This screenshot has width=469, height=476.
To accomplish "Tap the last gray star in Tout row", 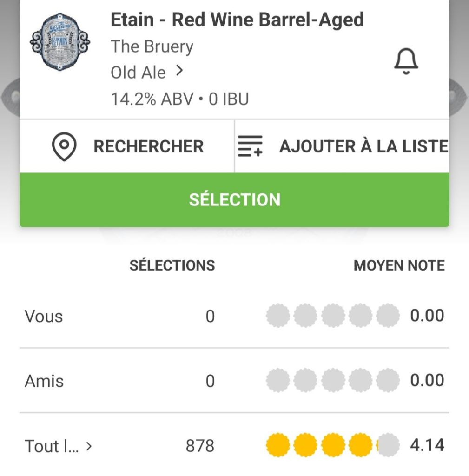I will point(388,445).
